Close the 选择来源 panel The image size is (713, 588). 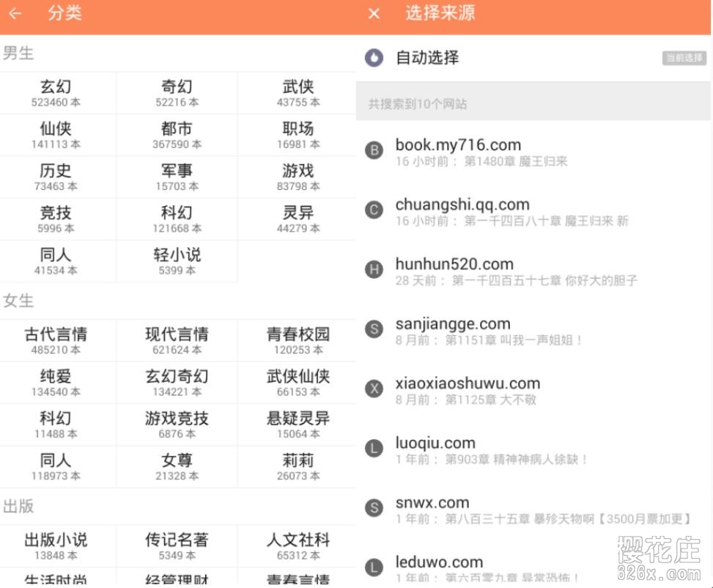point(374,14)
